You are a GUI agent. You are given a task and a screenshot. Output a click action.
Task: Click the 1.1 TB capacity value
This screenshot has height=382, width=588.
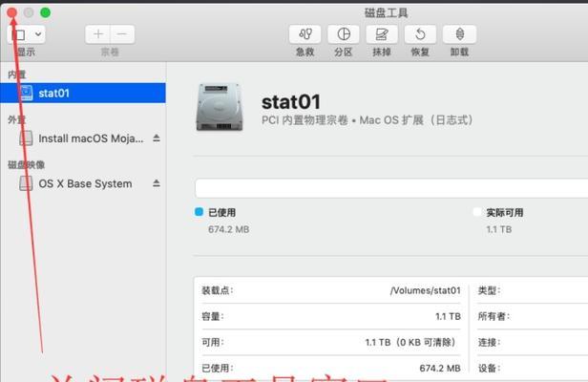point(448,316)
